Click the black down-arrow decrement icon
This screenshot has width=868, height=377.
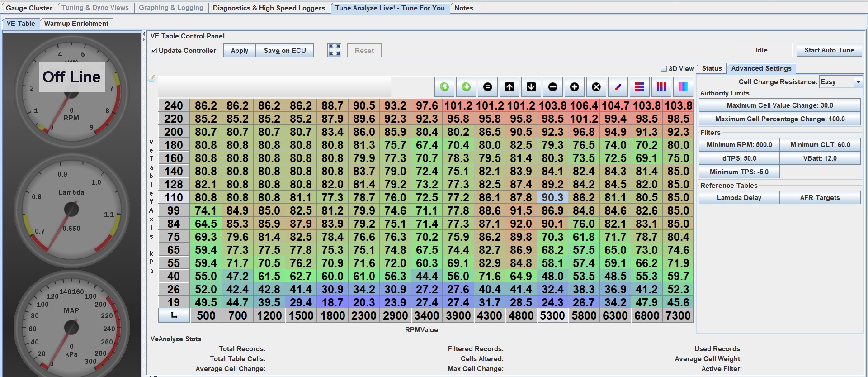[531, 87]
